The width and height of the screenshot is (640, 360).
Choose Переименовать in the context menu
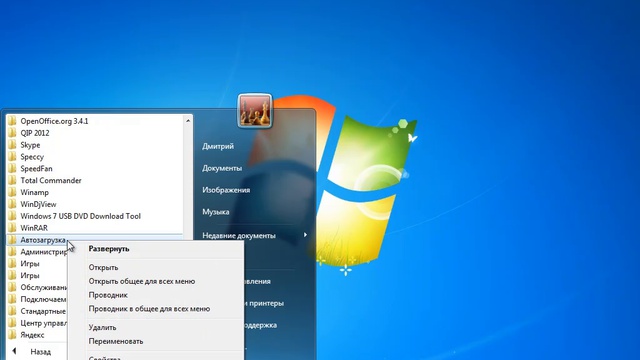tap(116, 341)
